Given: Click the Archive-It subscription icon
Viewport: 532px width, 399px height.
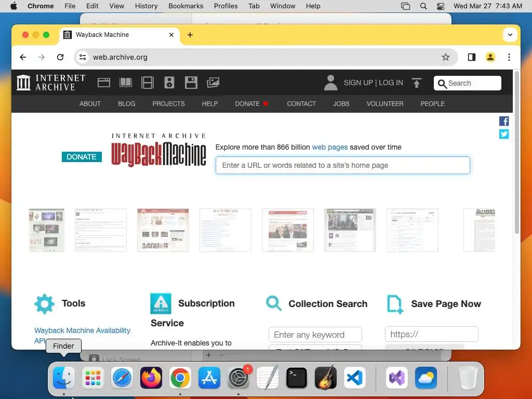Looking at the screenshot, I should 161,303.
